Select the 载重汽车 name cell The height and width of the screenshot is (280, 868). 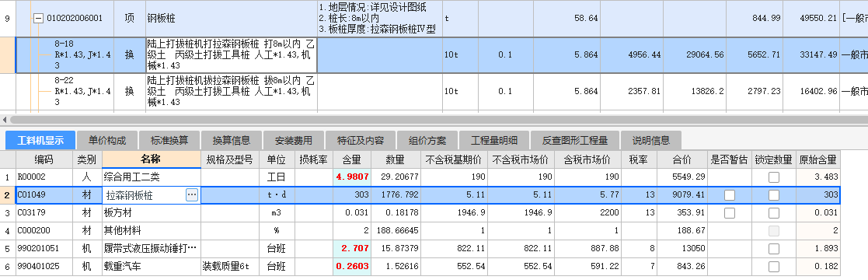151,267
